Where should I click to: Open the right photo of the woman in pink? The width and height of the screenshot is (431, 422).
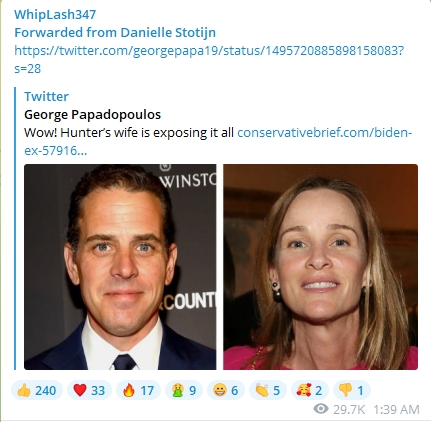(x=320, y=267)
